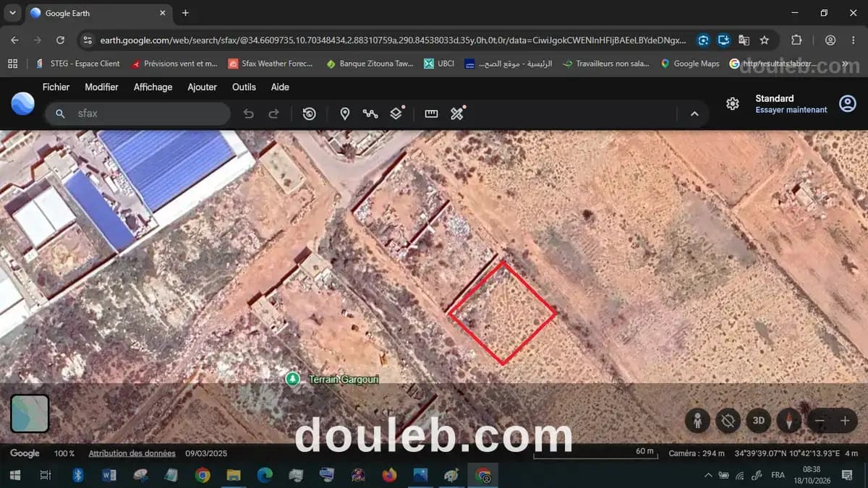Reload the page in Chrome

[61, 40]
